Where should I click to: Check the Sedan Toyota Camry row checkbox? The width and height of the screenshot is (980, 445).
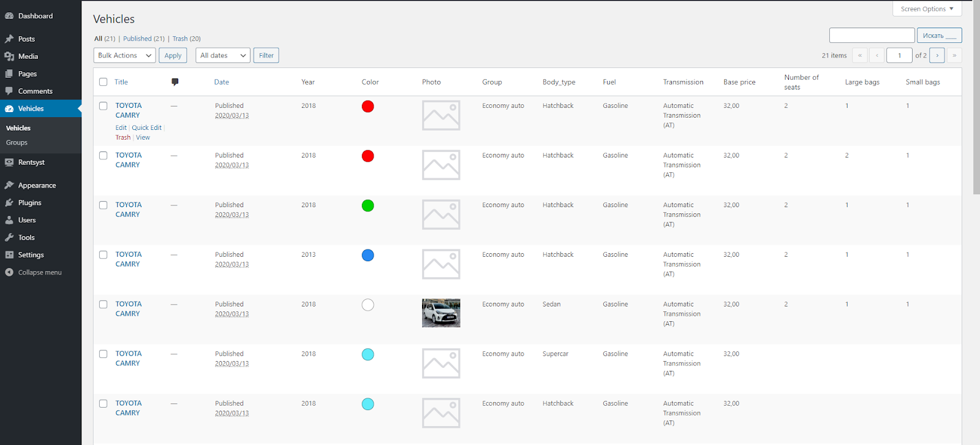pyautogui.click(x=104, y=305)
